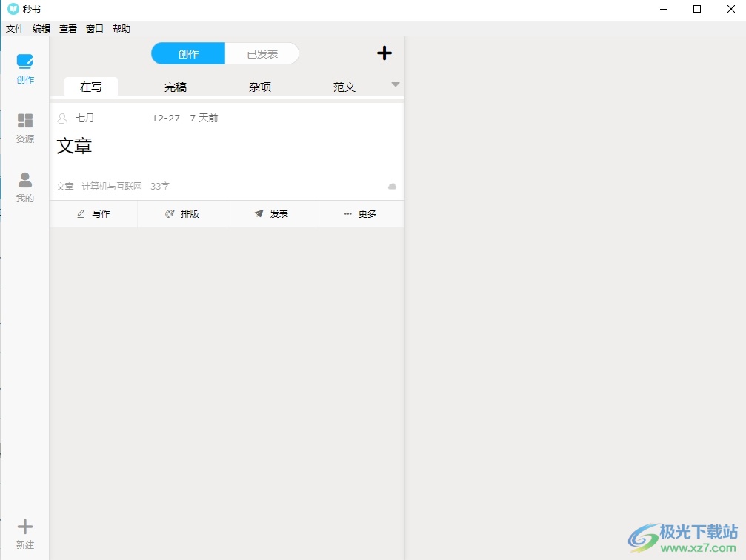Switch to the 范文 tab
Image resolution: width=746 pixels, height=560 pixels.
pyautogui.click(x=344, y=87)
